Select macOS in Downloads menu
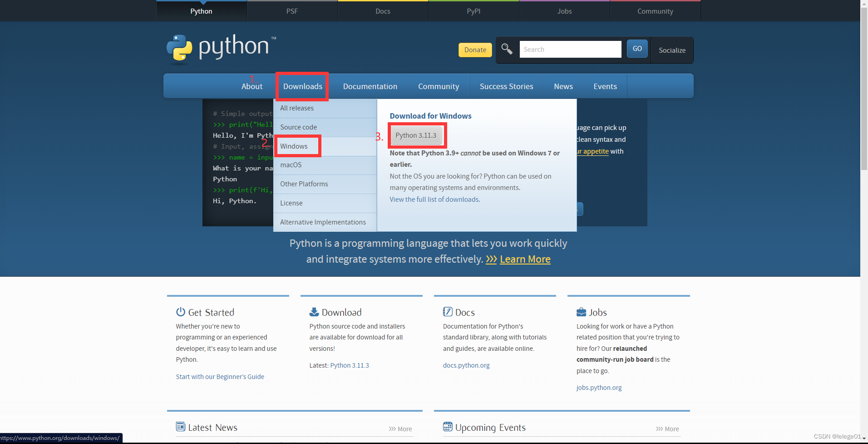This screenshot has width=868, height=444. coord(325,165)
